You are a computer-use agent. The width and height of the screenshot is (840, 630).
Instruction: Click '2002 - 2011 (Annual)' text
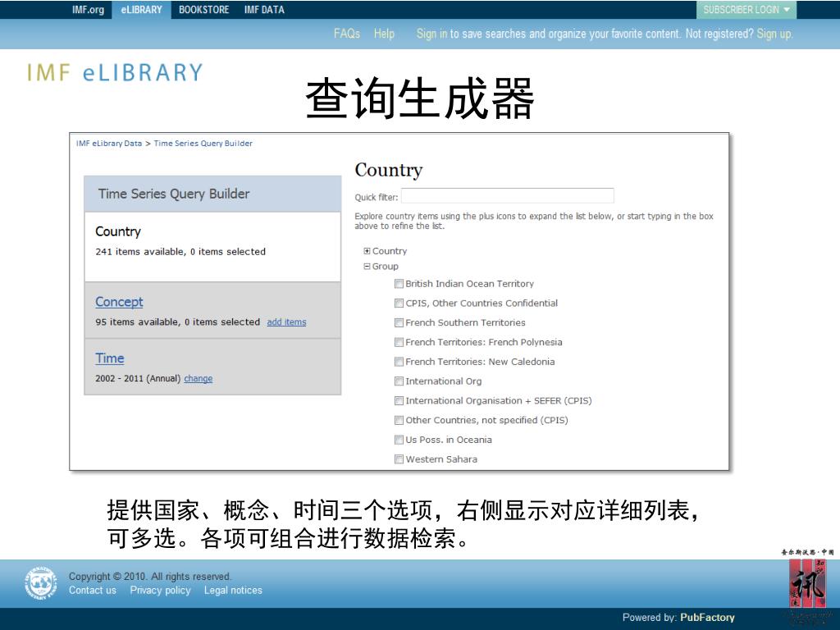tap(138, 379)
